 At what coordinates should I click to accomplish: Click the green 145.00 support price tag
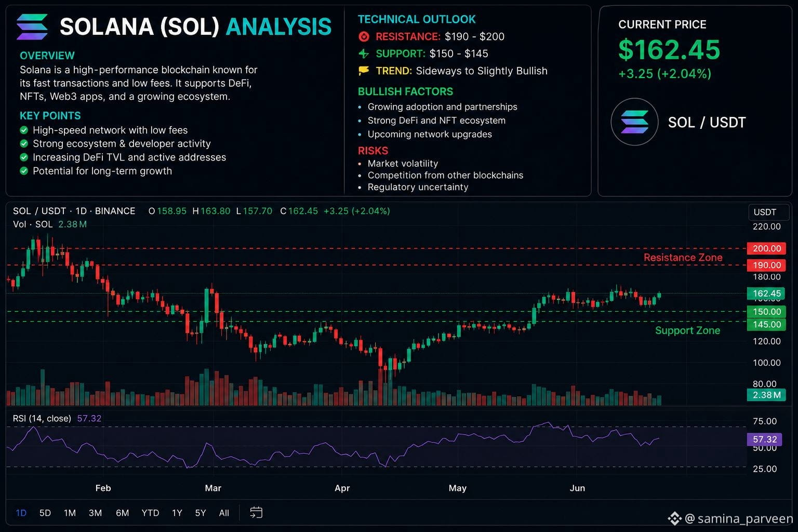(x=766, y=325)
